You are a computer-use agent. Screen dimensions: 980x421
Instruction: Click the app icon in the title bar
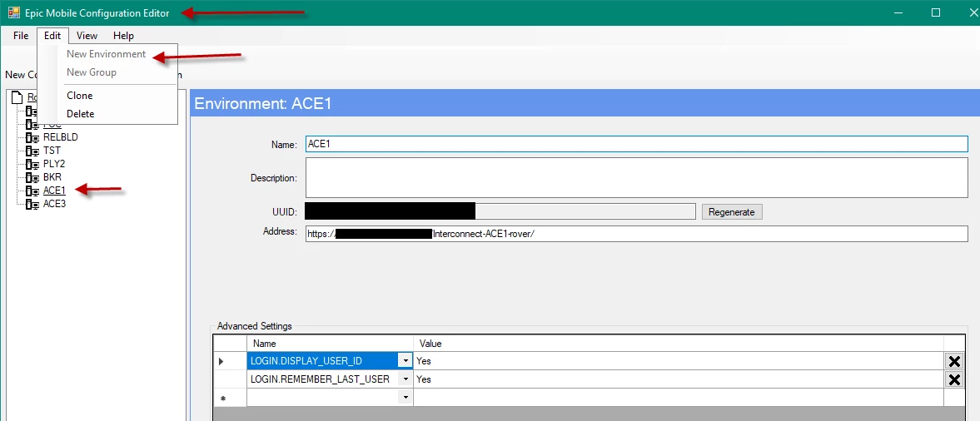pos(14,12)
